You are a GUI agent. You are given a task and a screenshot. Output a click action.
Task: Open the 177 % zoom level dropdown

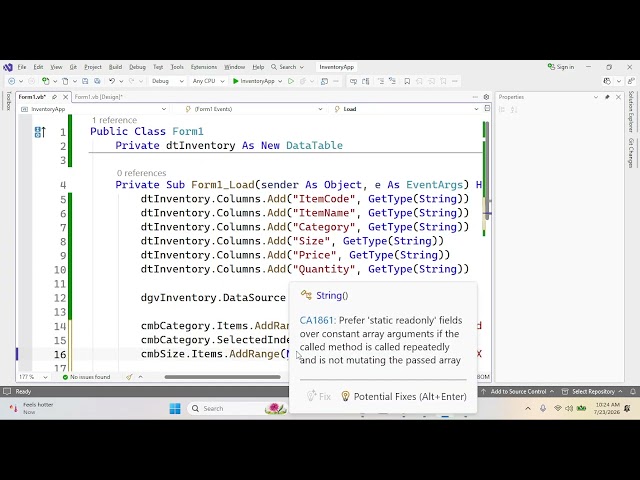click(x=33, y=377)
